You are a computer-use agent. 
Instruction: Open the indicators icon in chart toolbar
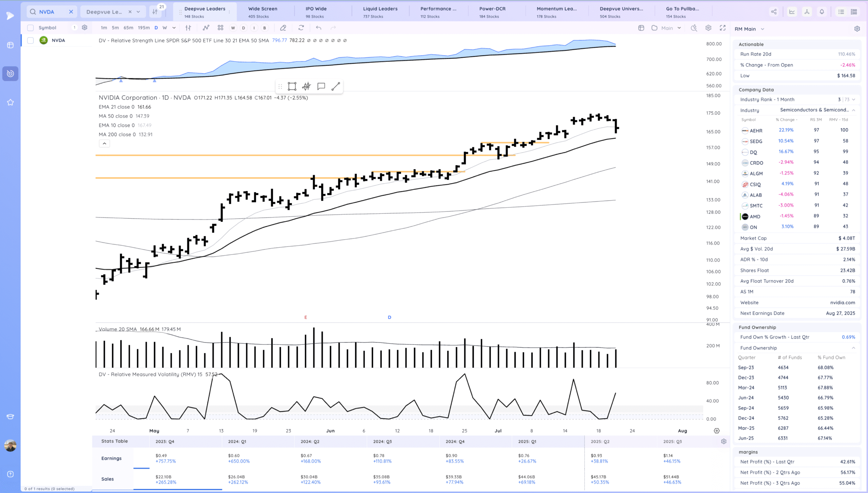pyautogui.click(x=206, y=28)
